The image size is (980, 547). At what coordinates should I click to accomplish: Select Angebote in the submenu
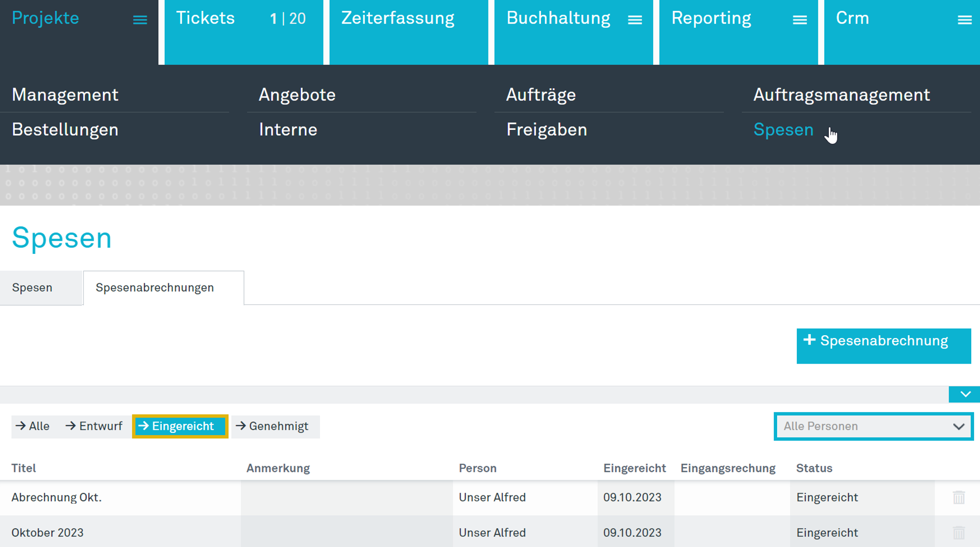297,95
